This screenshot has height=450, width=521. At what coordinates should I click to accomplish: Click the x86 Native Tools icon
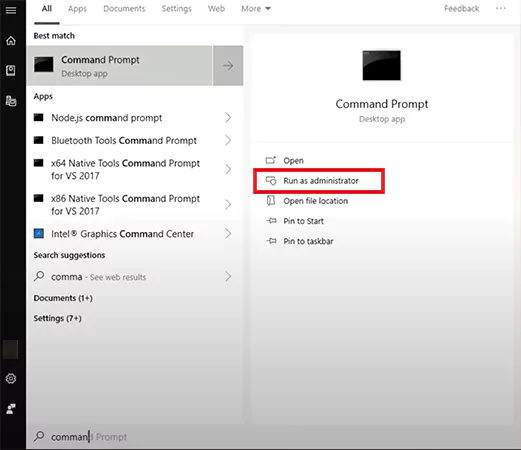[x=39, y=198]
